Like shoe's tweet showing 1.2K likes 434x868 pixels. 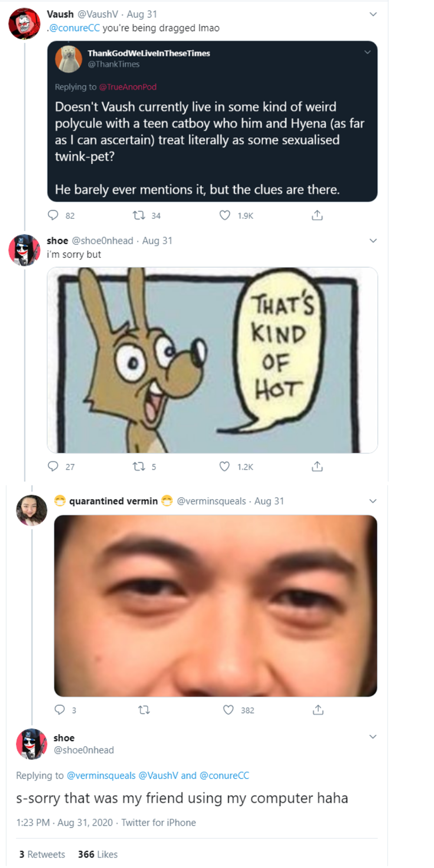(224, 467)
